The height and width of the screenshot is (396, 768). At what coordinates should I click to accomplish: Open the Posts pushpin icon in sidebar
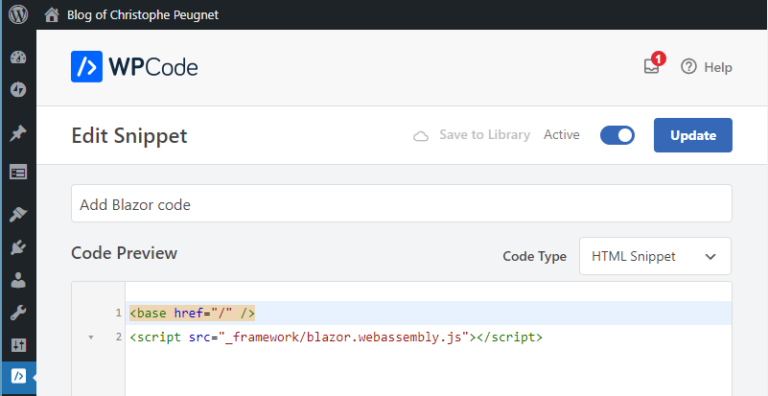tap(18, 133)
